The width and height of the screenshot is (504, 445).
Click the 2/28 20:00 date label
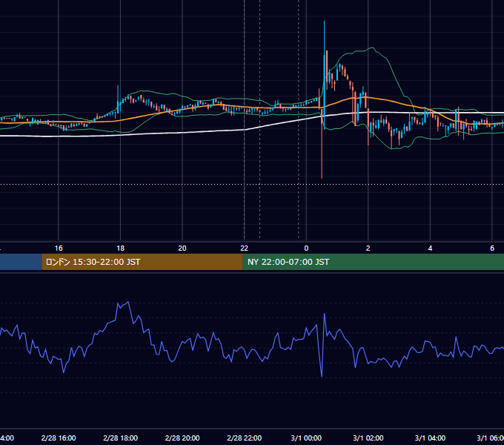182,438
